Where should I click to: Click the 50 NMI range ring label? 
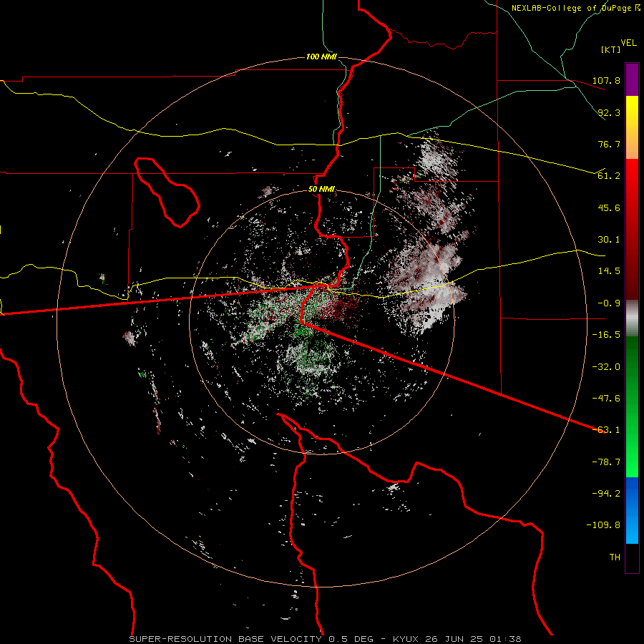321,190
